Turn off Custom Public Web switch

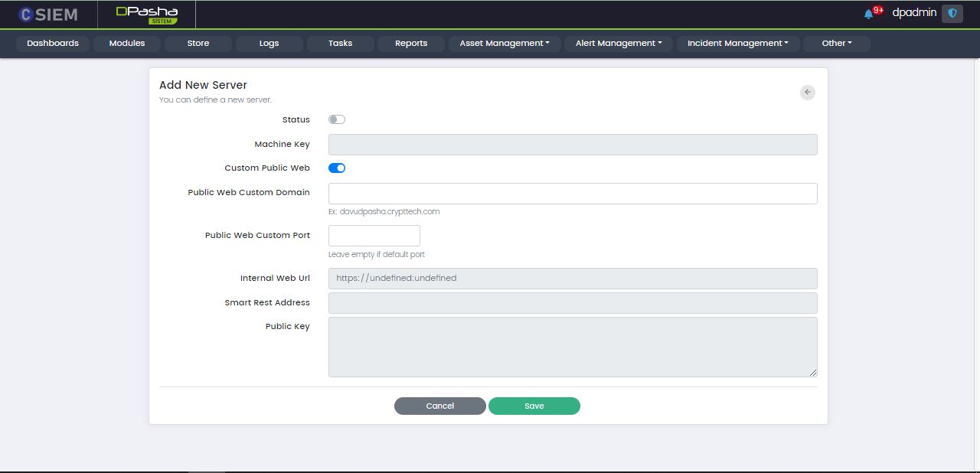[337, 168]
